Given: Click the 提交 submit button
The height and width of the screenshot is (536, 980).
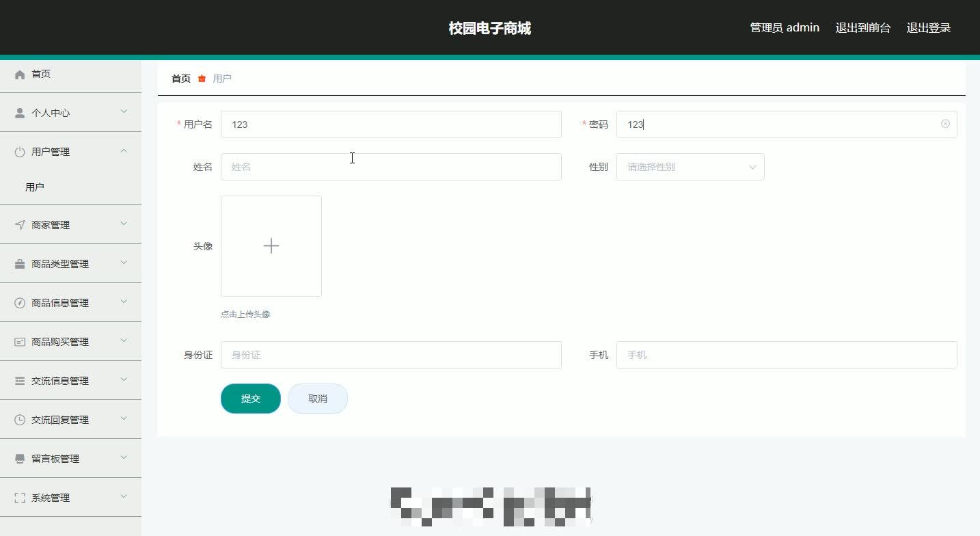Looking at the screenshot, I should [x=251, y=399].
